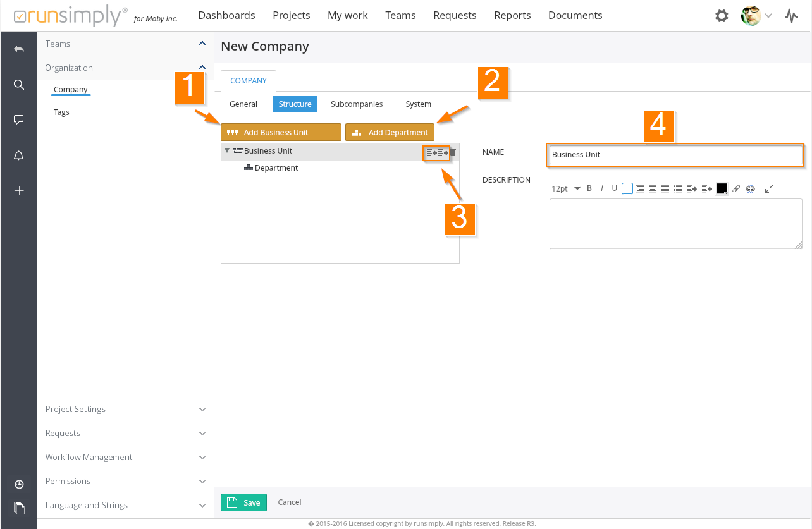Click the Add Department button

(390, 132)
